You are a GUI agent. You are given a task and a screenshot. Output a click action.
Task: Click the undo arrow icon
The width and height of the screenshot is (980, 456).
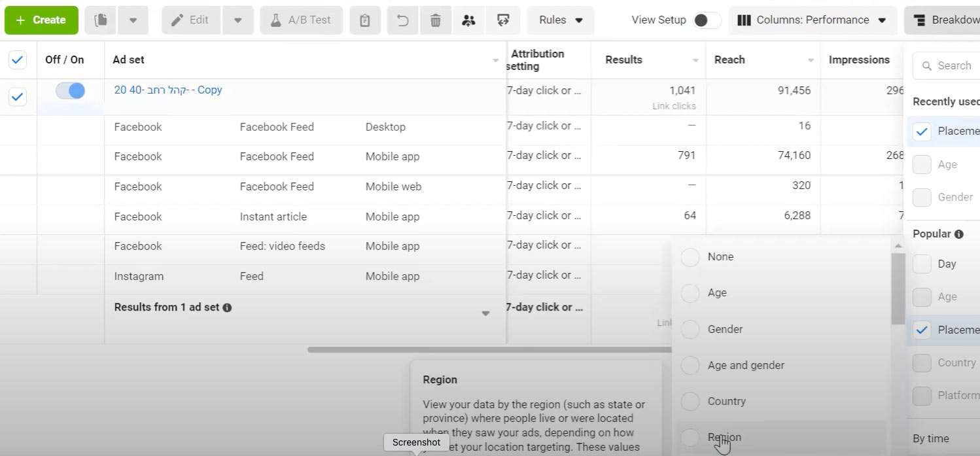coord(403,20)
